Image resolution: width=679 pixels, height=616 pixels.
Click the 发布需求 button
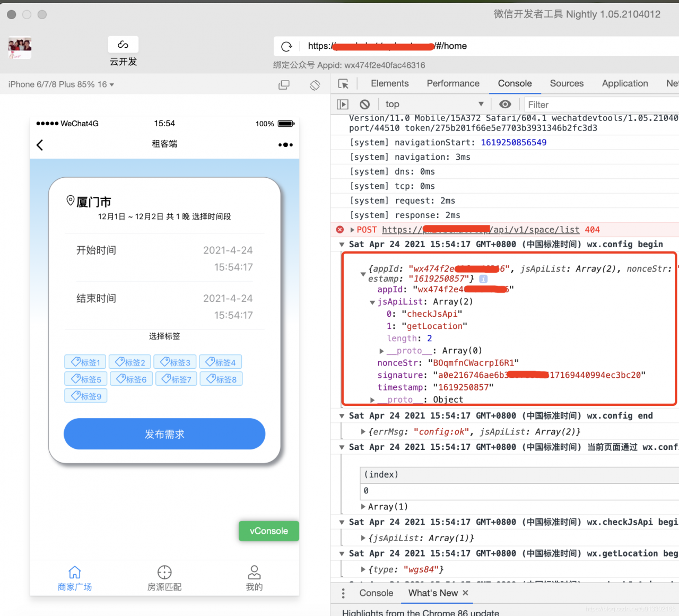point(164,434)
